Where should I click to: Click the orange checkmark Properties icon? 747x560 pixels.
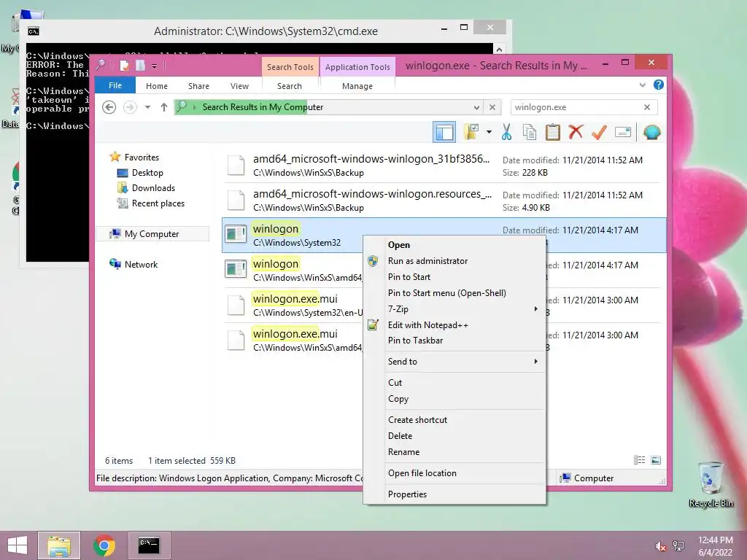pyautogui.click(x=599, y=132)
